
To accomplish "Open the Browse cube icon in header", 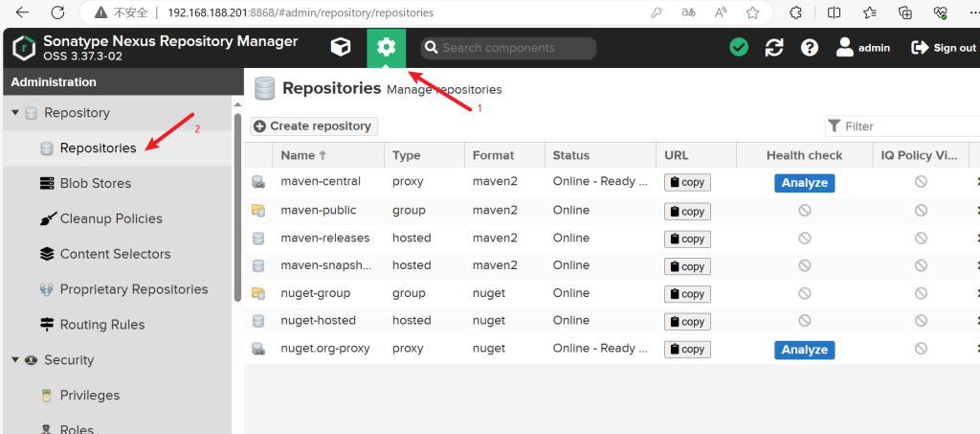I will click(340, 48).
